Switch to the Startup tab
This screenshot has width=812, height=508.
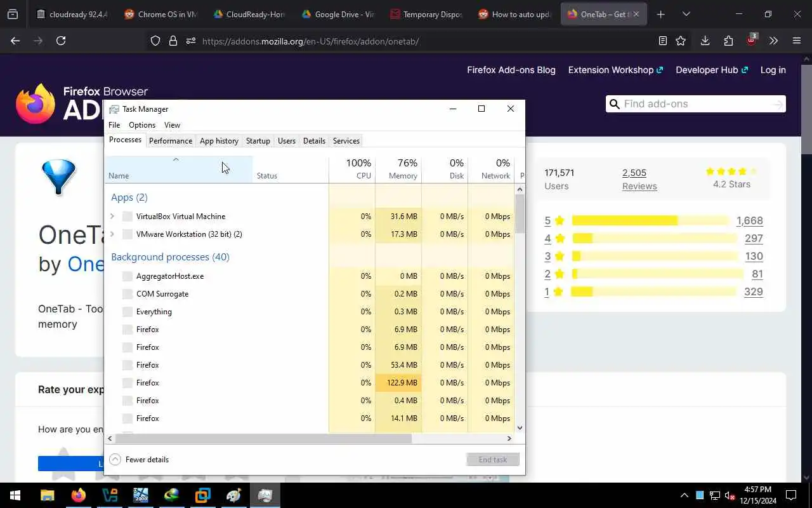258,141
